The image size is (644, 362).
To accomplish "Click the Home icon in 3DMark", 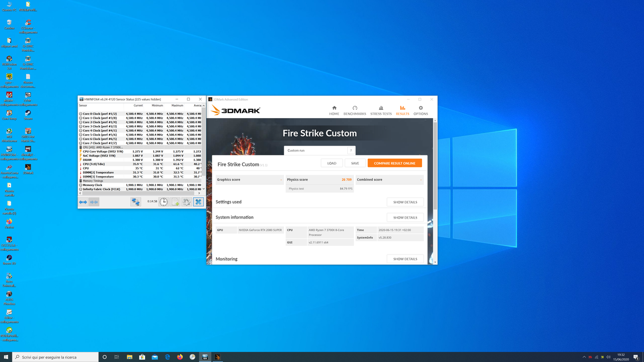I will coord(334,110).
